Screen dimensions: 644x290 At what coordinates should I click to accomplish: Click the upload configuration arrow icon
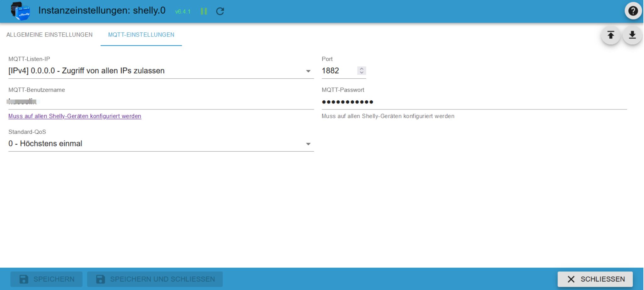click(x=611, y=35)
